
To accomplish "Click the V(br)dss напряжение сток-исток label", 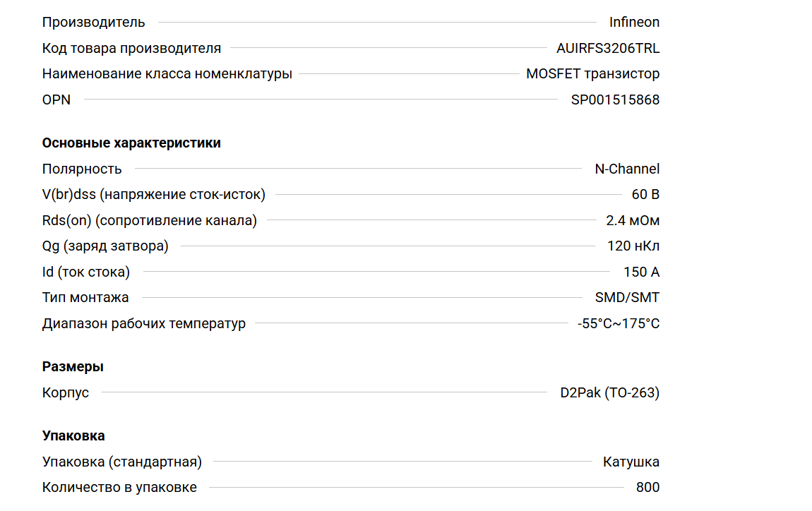I will [154, 194].
